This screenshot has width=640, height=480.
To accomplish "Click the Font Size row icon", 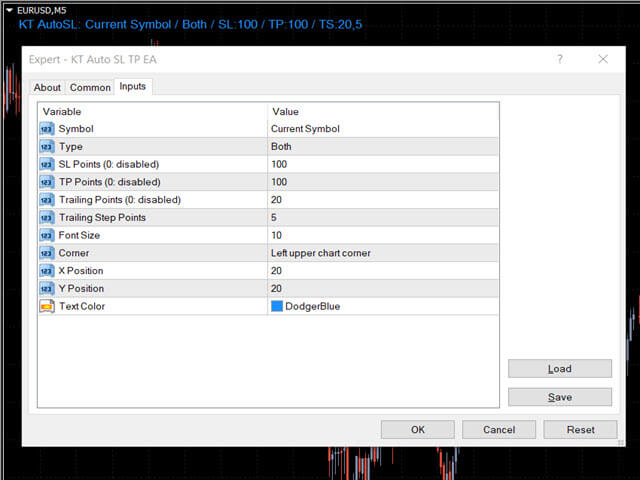I will 47,235.
